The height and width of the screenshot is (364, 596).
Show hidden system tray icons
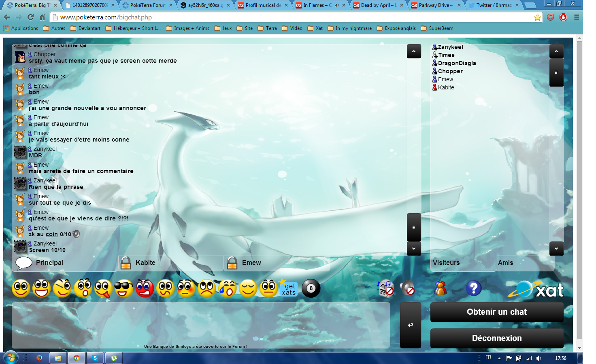(499, 358)
